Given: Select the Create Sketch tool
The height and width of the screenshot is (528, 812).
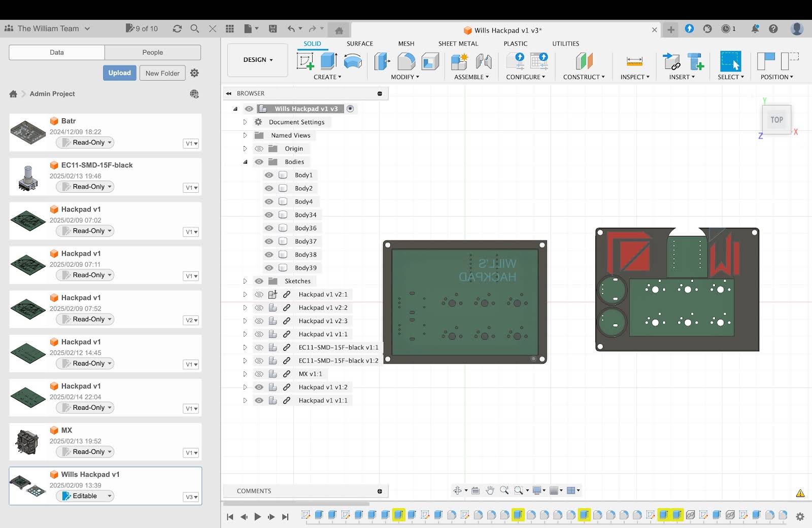Looking at the screenshot, I should point(306,61).
